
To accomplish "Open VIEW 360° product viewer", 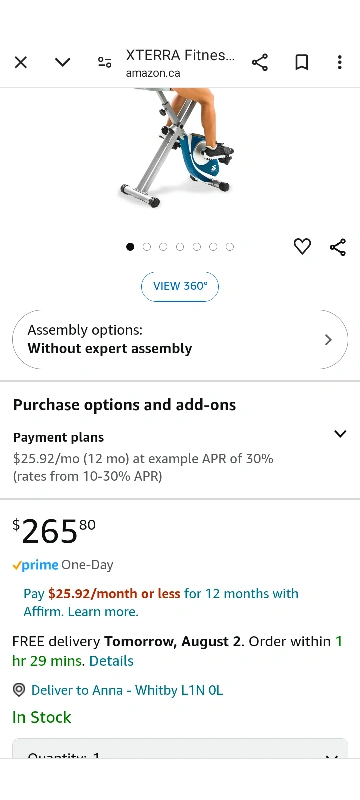I will pos(180,286).
